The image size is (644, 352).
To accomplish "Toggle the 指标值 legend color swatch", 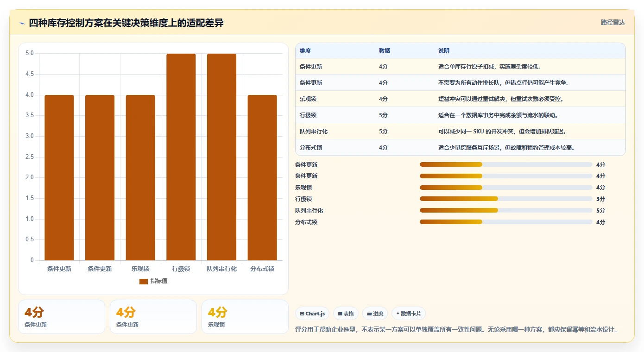I will coord(144,282).
